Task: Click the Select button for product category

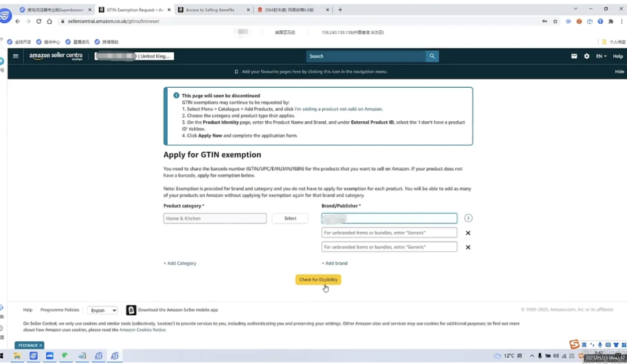Action: pyautogui.click(x=290, y=218)
